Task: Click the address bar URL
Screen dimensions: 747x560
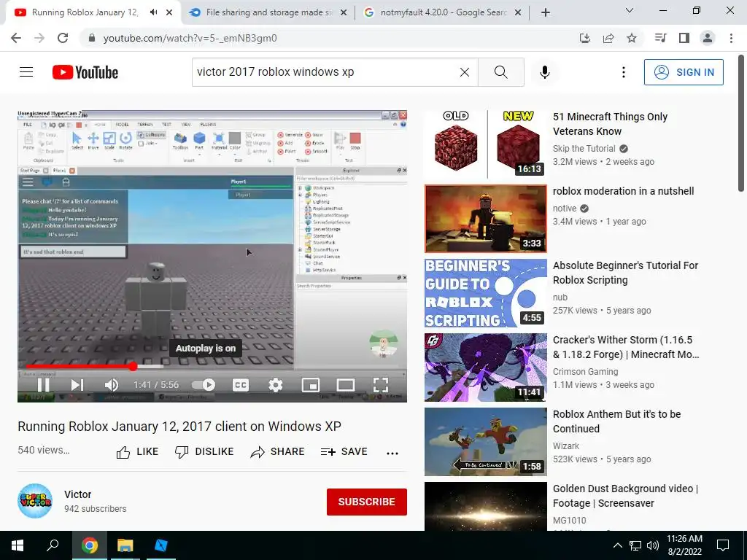Action: (x=190, y=38)
